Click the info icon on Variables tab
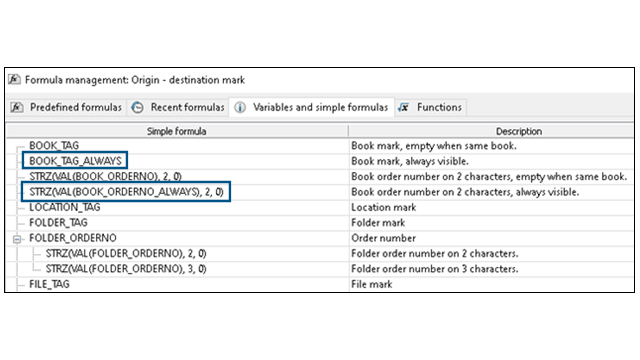 point(240,107)
